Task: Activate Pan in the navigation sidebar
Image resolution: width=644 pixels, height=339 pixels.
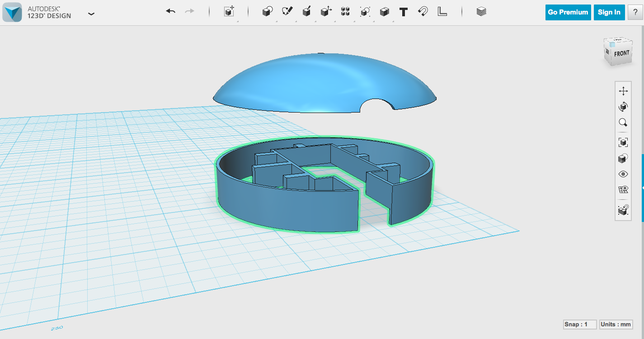Action: 623,90
